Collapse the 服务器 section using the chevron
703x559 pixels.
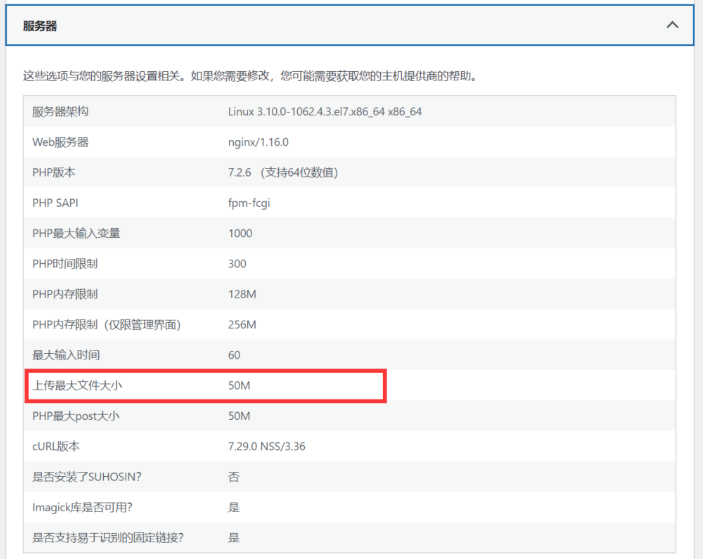(672, 25)
